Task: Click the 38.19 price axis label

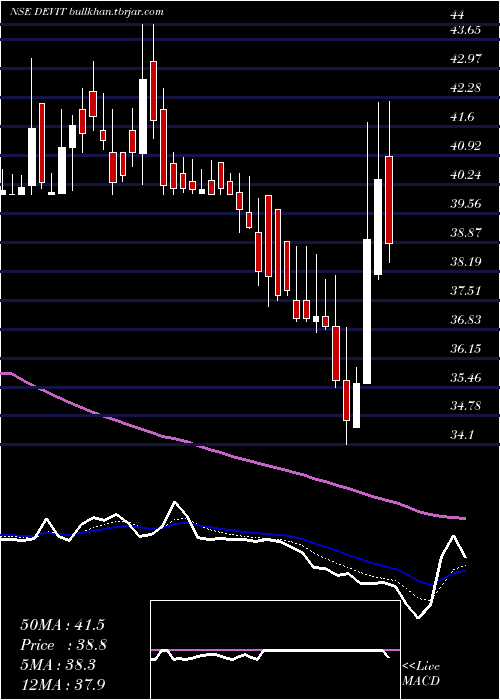Action: (x=466, y=262)
